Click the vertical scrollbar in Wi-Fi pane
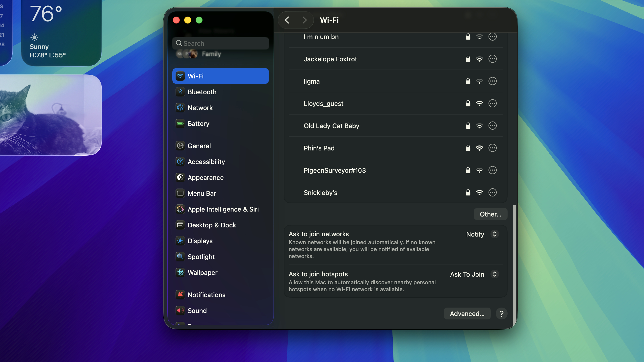The image size is (644, 362). click(x=514, y=265)
